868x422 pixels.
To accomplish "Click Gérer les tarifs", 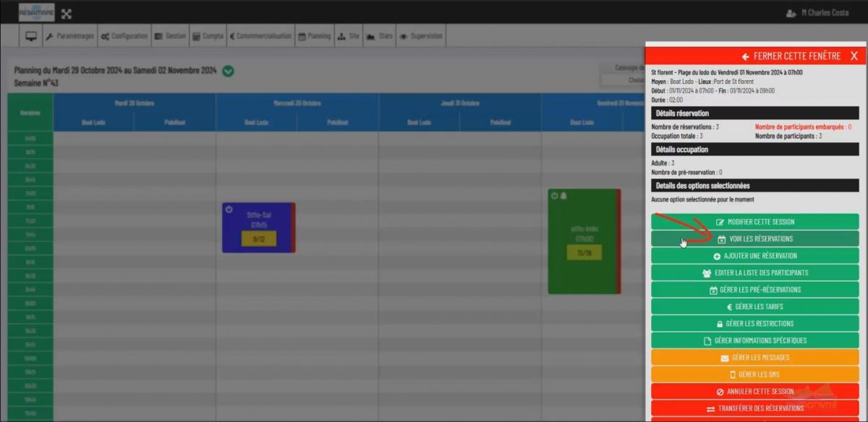I will click(x=755, y=306).
